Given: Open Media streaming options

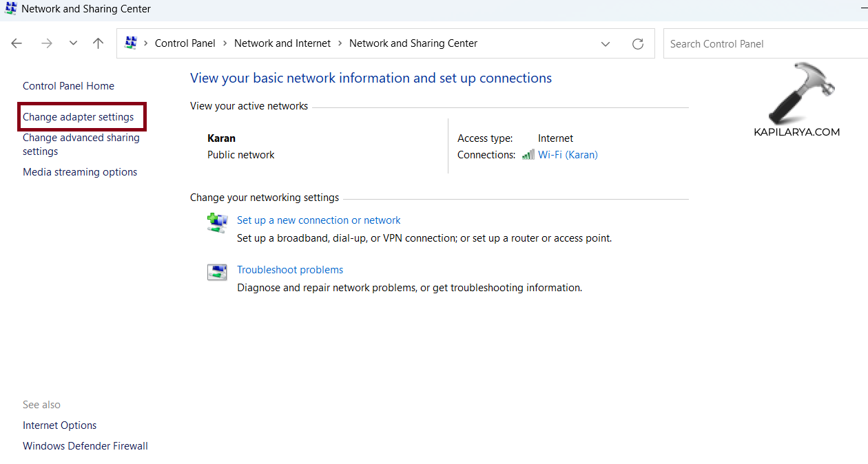Looking at the screenshot, I should click(x=80, y=172).
